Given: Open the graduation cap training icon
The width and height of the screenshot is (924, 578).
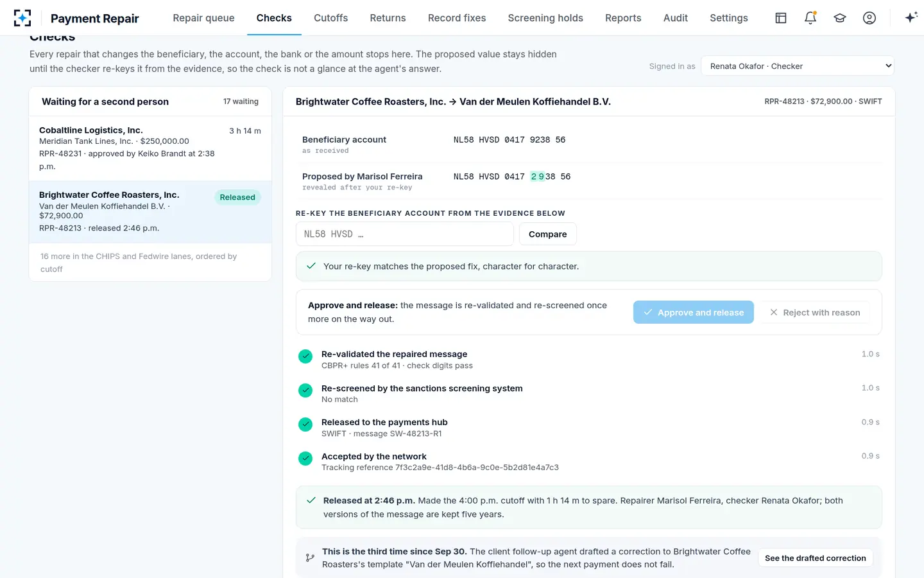Looking at the screenshot, I should 840,18.
